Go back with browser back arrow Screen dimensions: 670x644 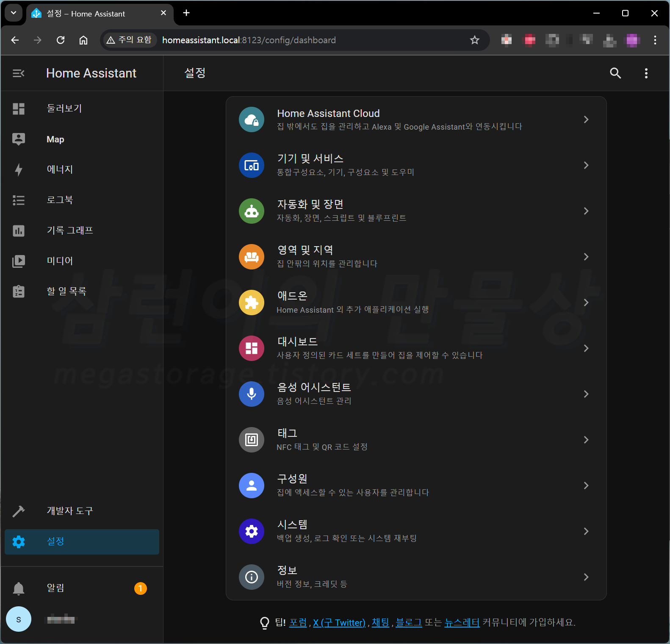[15, 40]
